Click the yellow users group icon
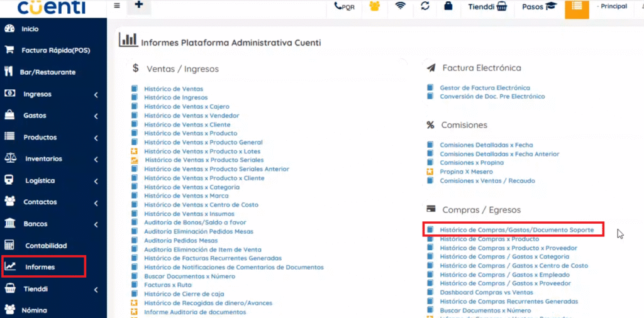644x318 pixels. click(375, 6)
